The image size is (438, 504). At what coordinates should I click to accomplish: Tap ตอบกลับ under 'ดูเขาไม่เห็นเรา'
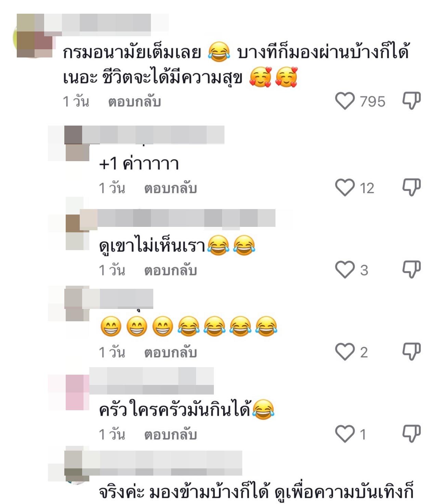(170, 270)
